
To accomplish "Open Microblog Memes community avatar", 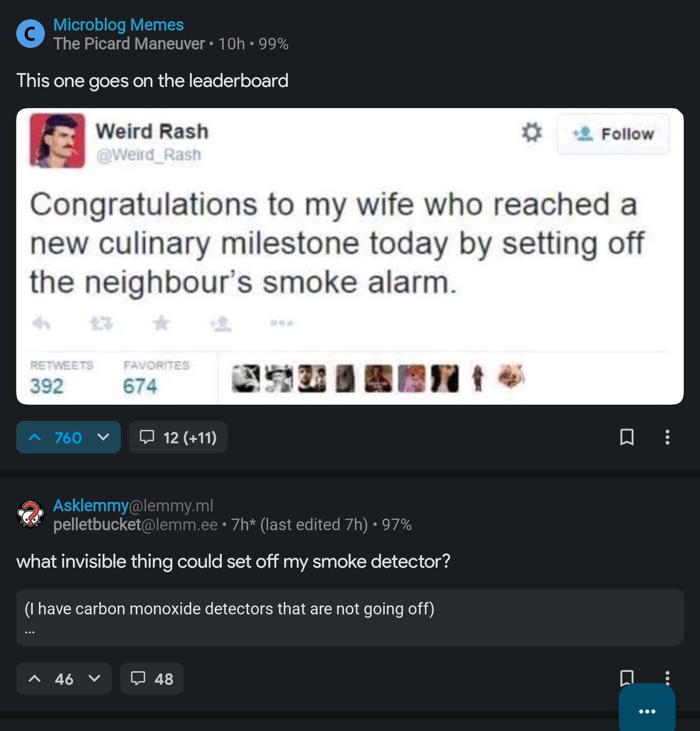I will click(x=30, y=34).
